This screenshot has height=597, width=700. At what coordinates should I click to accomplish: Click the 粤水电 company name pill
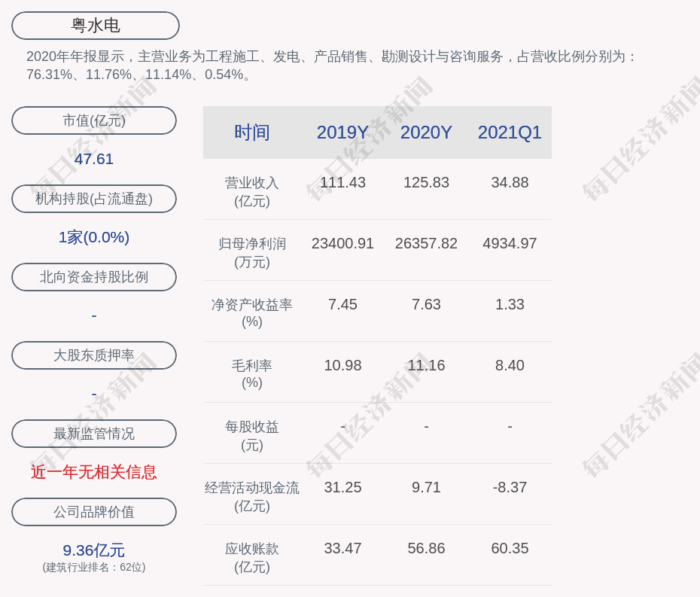[x=96, y=26]
